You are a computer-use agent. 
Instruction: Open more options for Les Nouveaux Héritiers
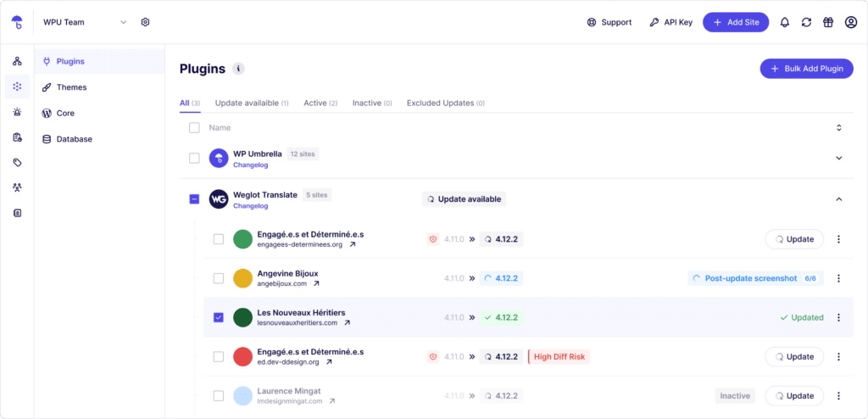coord(838,317)
